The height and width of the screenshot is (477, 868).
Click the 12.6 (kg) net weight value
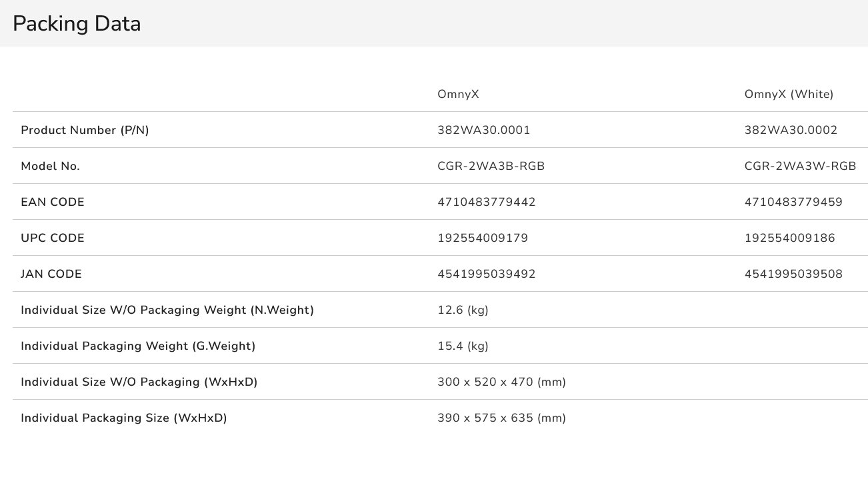[x=463, y=310]
